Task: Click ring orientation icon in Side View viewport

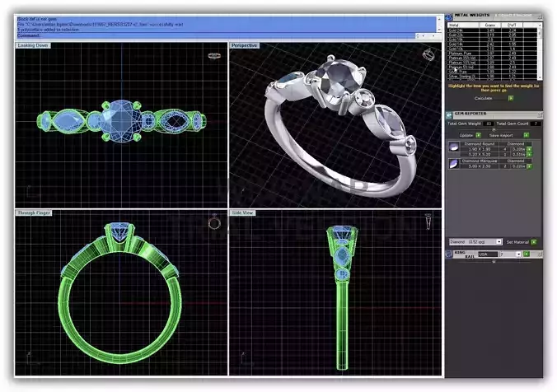Action: 428,222
